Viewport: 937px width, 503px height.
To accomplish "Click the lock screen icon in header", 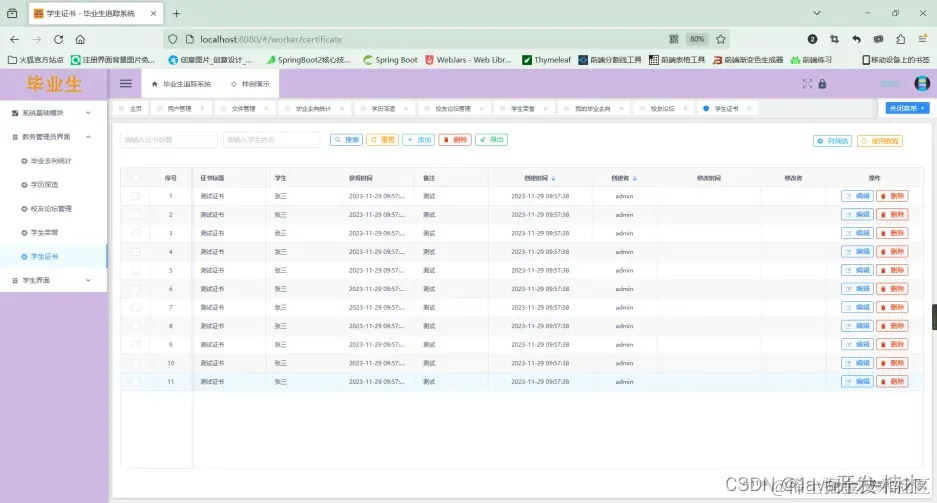I will pyautogui.click(x=822, y=84).
